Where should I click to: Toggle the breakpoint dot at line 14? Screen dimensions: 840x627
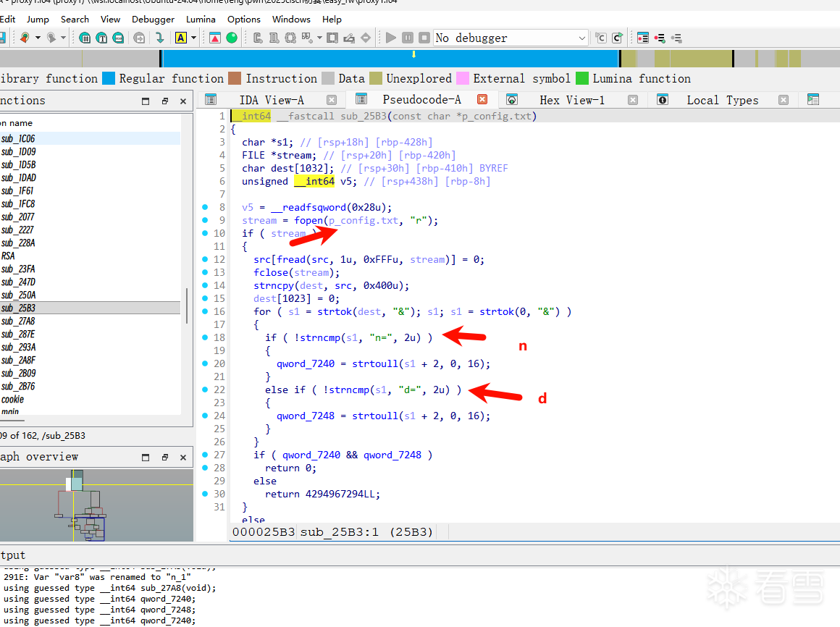click(x=205, y=285)
